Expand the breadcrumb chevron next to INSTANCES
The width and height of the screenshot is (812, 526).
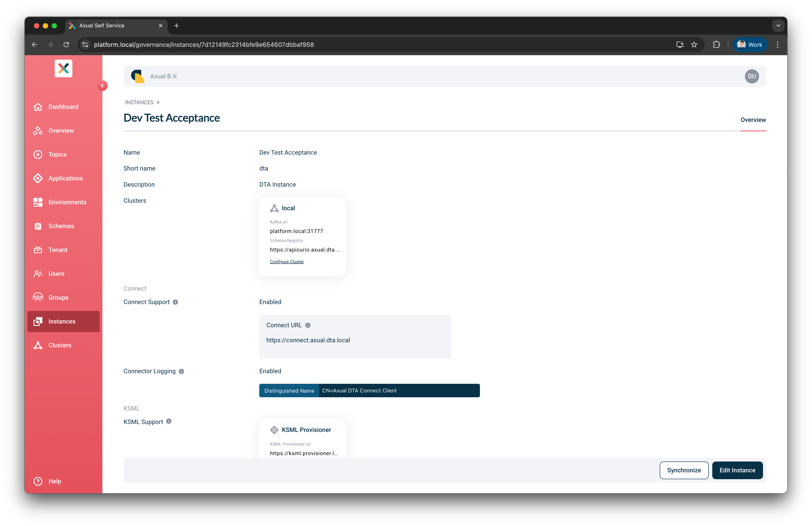click(x=158, y=102)
